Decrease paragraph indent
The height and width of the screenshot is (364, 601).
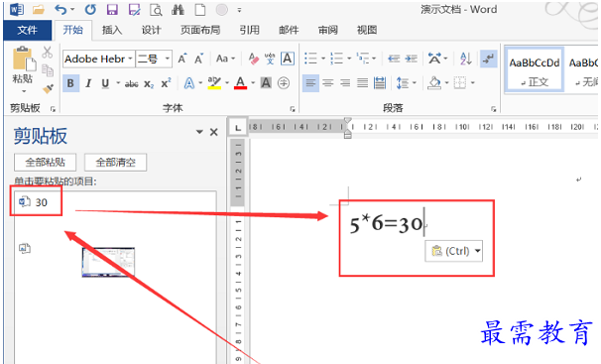point(394,59)
